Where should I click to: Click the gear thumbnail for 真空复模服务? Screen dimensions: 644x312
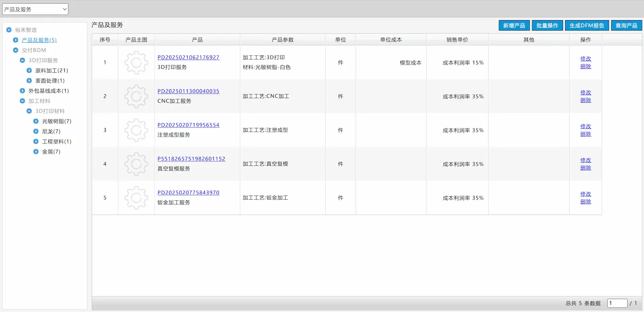[x=136, y=164]
